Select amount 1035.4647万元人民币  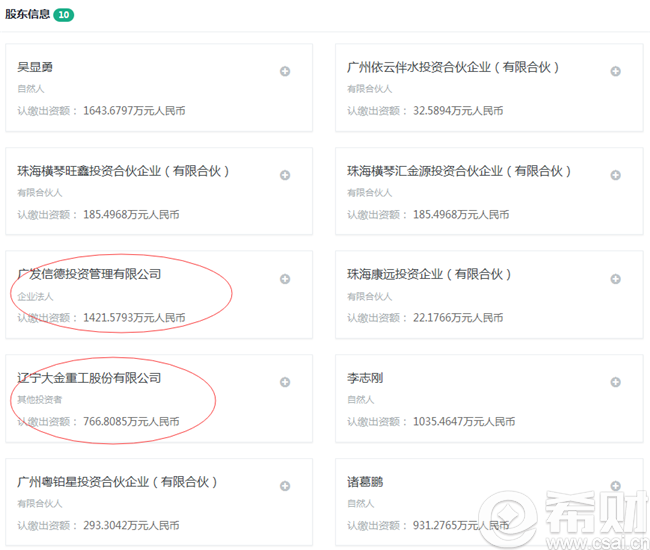tap(464, 422)
